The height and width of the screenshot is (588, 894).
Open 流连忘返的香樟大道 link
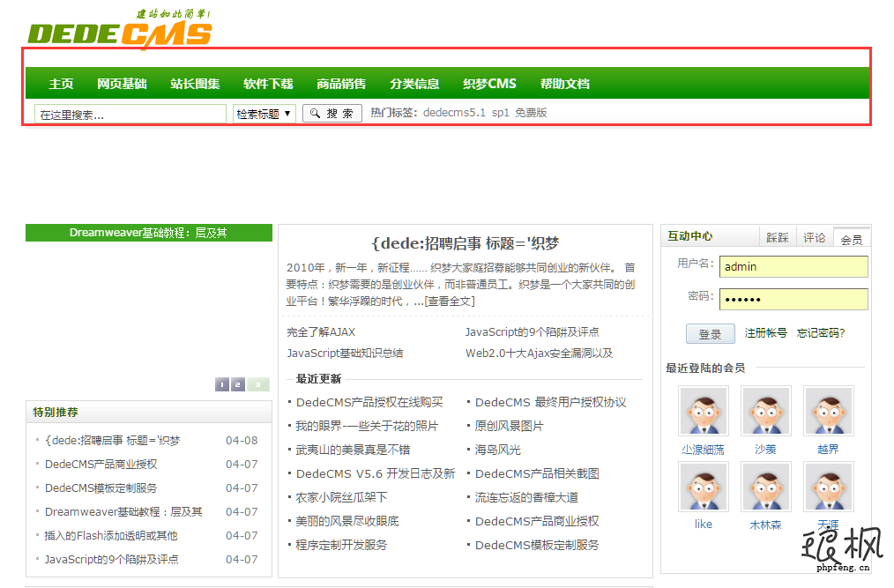click(527, 497)
